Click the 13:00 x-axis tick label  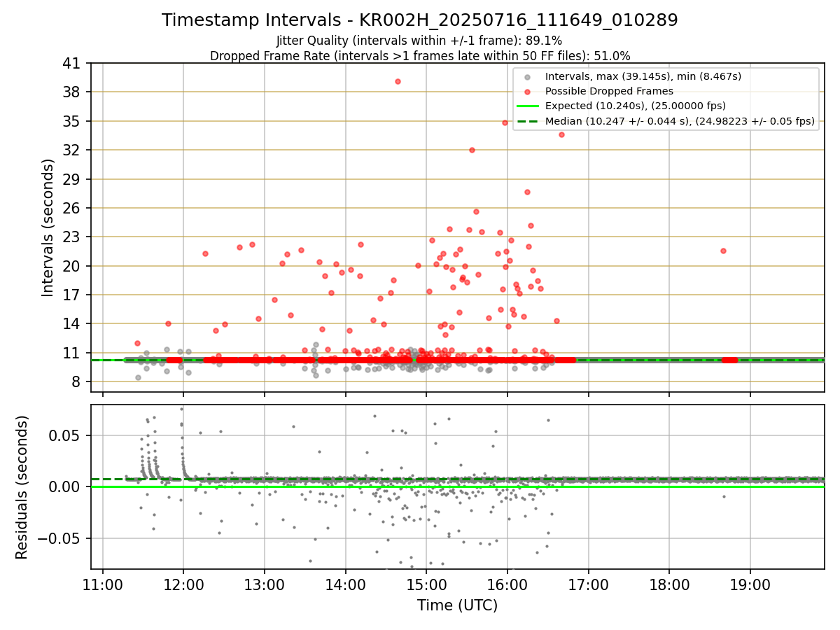(265, 584)
